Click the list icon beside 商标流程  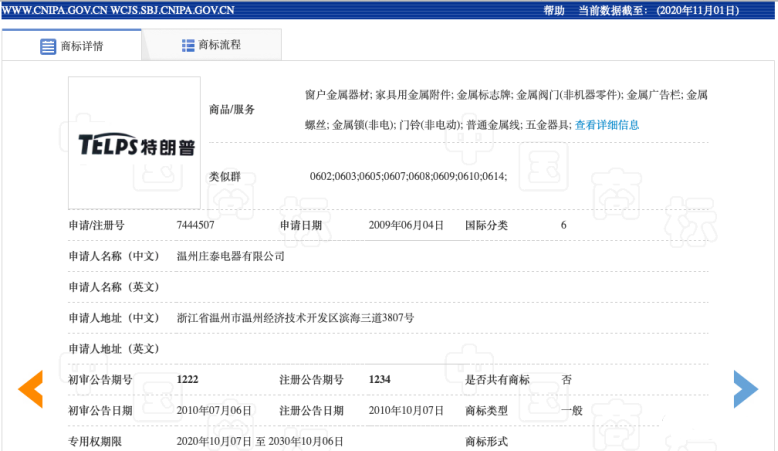click(188, 45)
